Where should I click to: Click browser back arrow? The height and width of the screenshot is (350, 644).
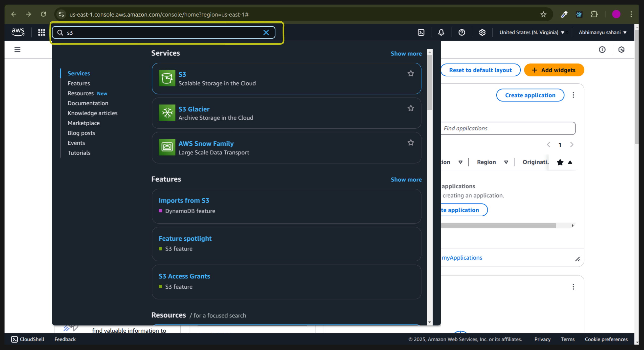(14, 14)
